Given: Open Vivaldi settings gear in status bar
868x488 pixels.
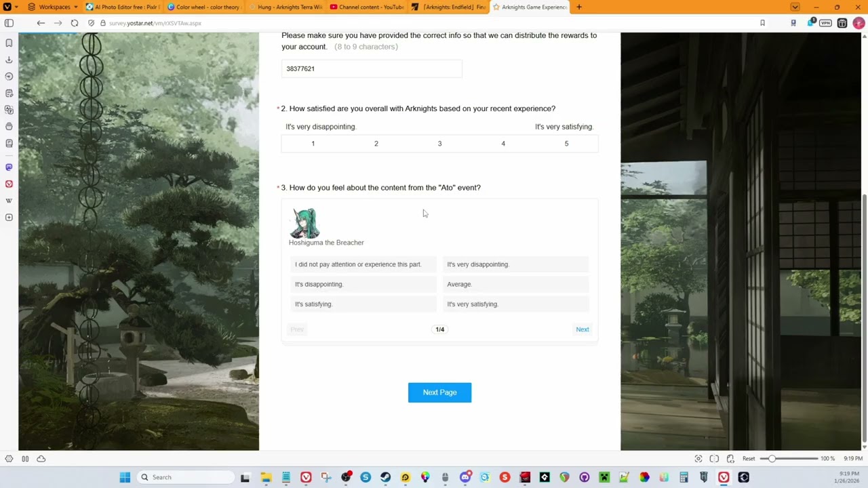Looking at the screenshot, I should [x=9, y=459].
